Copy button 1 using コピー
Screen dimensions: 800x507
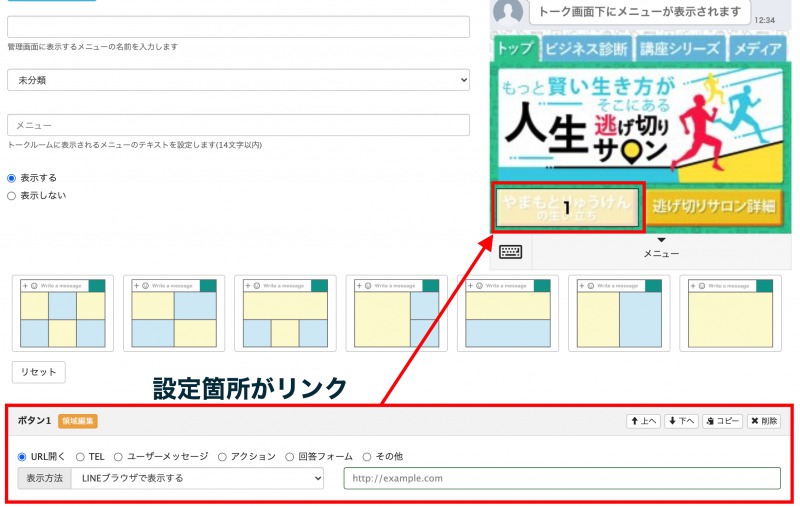pos(722,421)
